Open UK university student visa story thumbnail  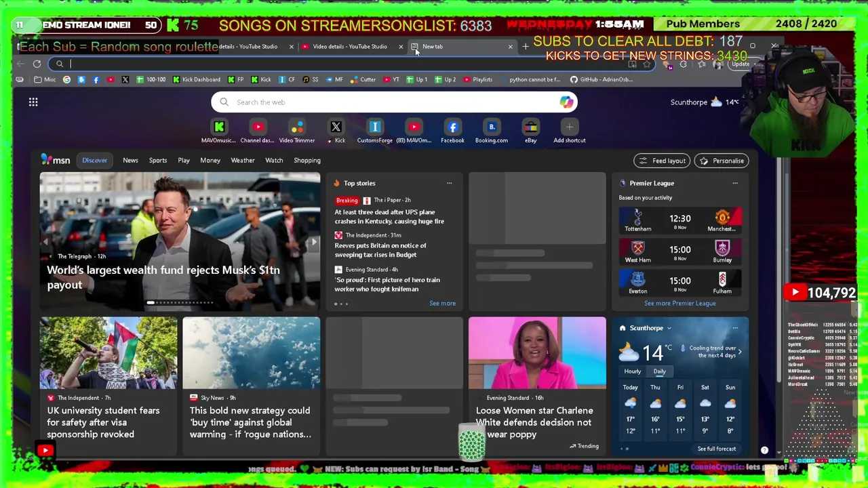click(x=108, y=353)
